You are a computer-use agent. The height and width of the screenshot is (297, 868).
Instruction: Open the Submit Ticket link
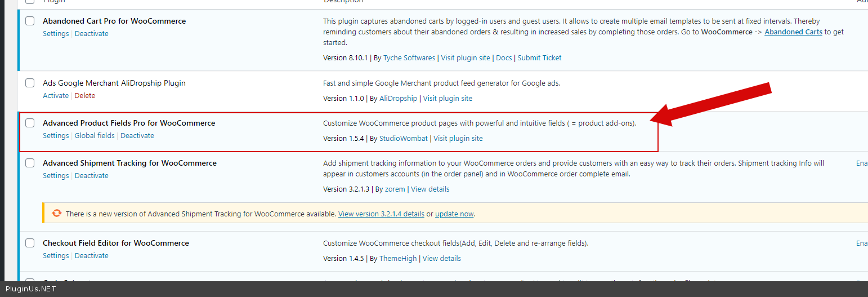coord(539,58)
